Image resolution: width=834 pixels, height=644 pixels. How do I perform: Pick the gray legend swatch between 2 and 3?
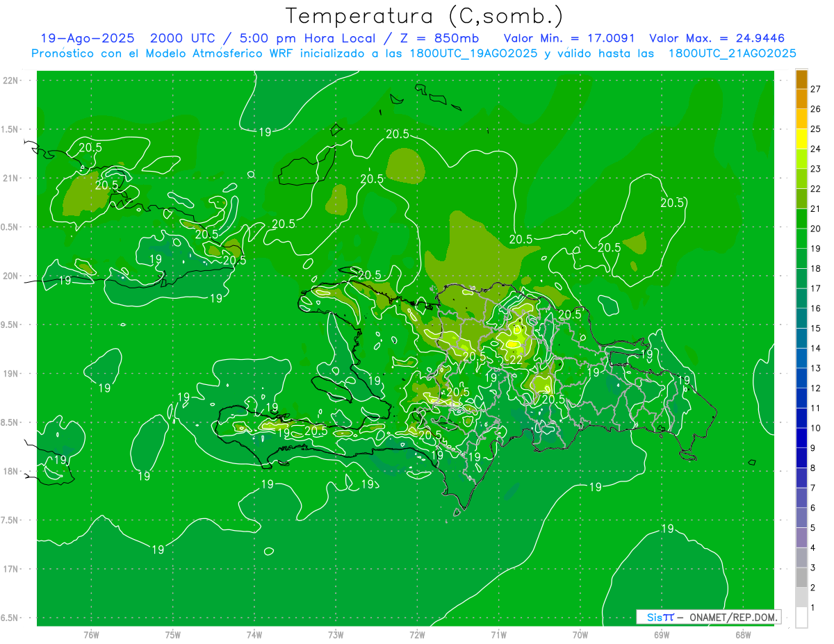pos(801,577)
